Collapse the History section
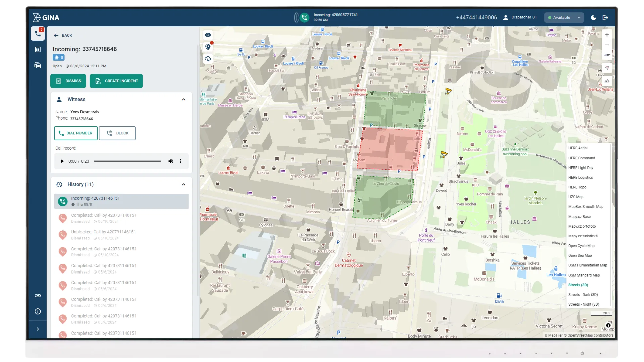Screen dimensions: 644x362 pos(183,185)
